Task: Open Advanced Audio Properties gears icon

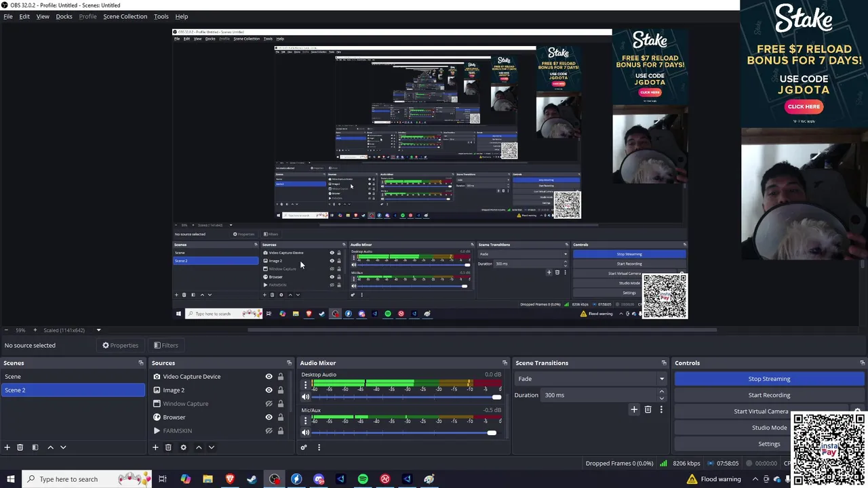Action: 304,447
